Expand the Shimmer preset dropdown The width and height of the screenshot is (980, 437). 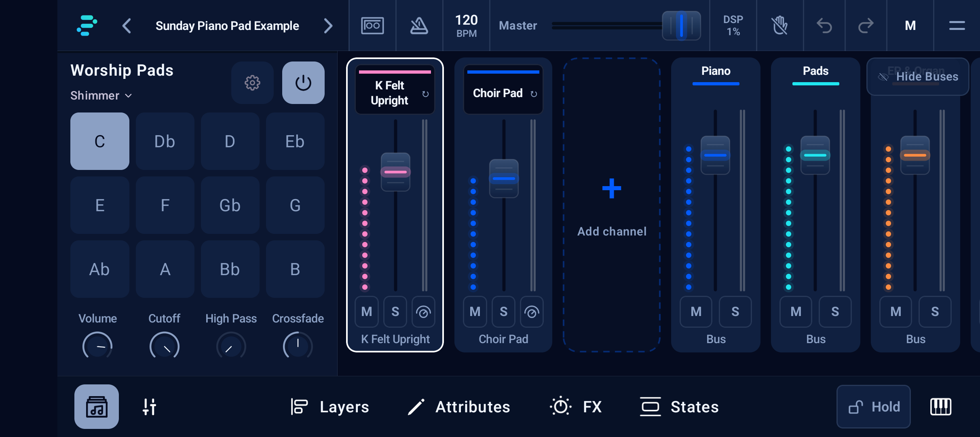pyautogui.click(x=101, y=95)
